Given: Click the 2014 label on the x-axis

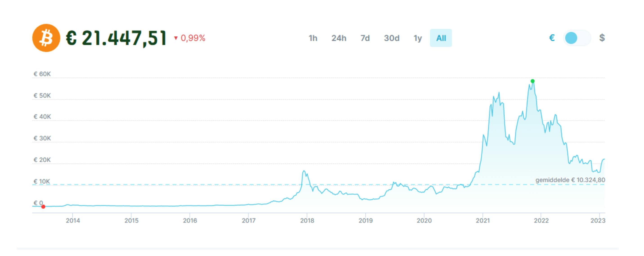Looking at the screenshot, I should pos(73,221).
